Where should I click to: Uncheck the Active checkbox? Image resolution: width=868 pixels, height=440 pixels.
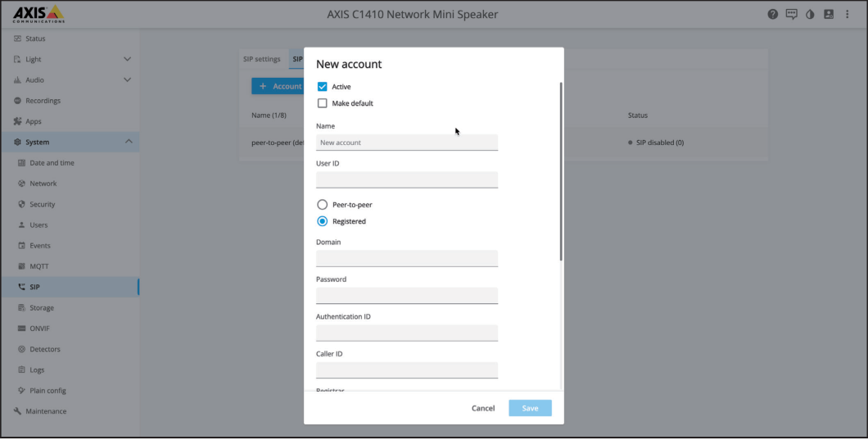322,87
